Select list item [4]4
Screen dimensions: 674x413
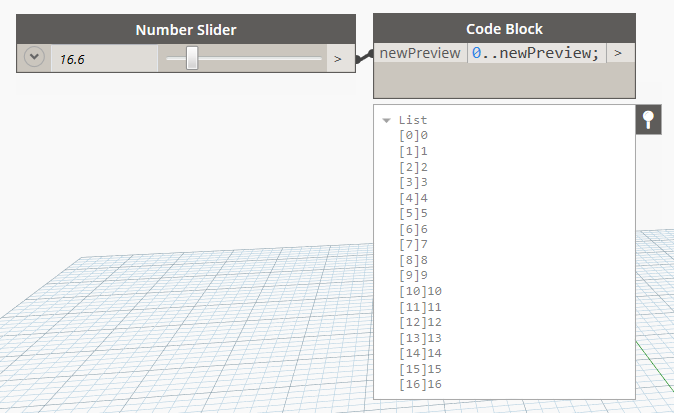pyautogui.click(x=413, y=198)
